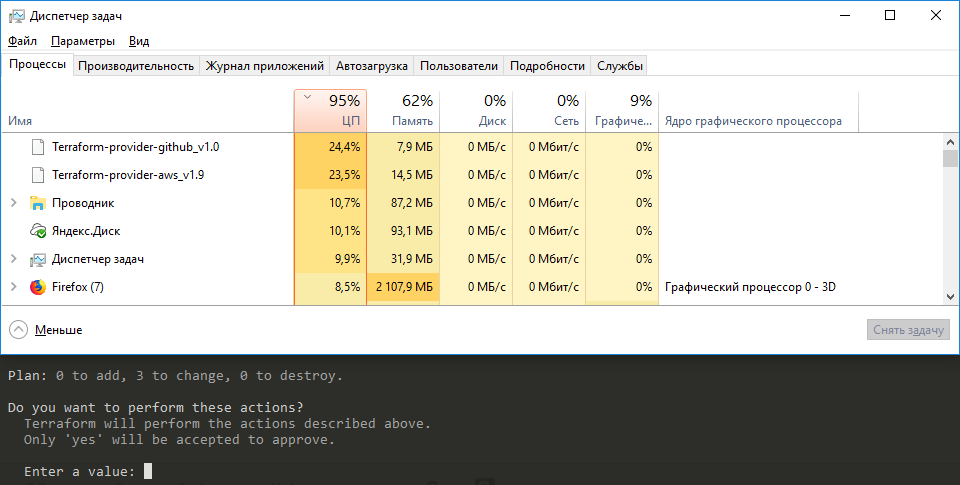960x485 pixels.
Task: Click the 8,5% CPU value cell
Action: [x=330, y=287]
